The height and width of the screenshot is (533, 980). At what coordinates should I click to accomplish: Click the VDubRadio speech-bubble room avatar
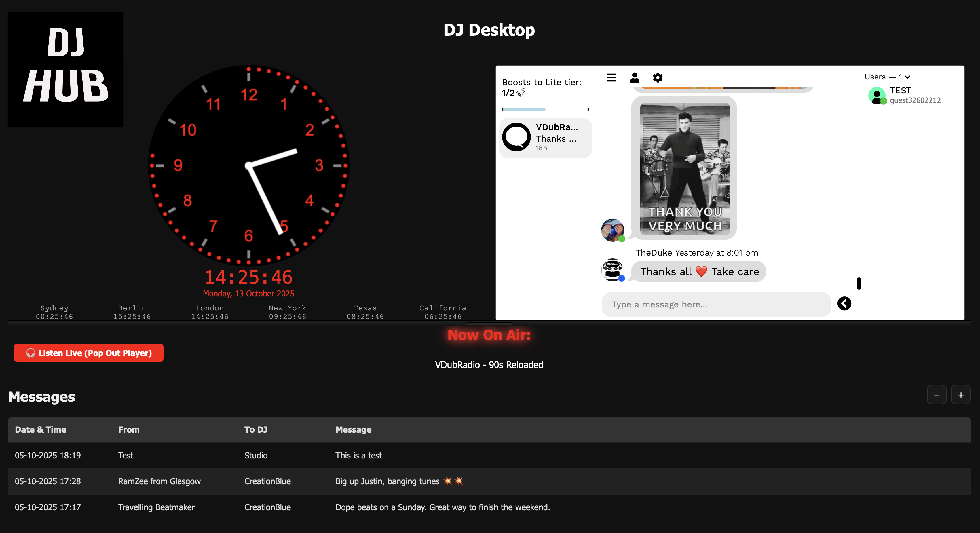point(516,137)
